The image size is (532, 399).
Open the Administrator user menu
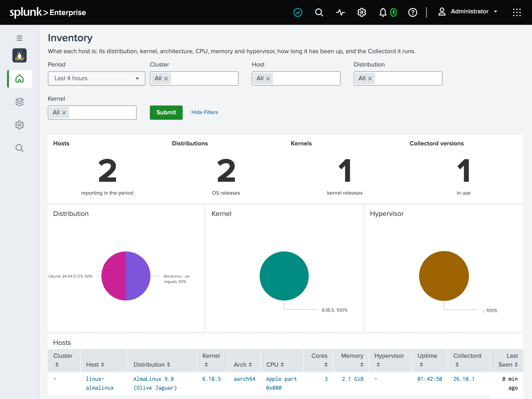(x=468, y=12)
